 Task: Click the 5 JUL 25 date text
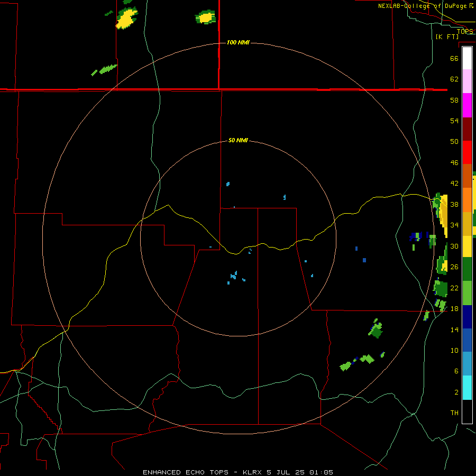coord(286,472)
